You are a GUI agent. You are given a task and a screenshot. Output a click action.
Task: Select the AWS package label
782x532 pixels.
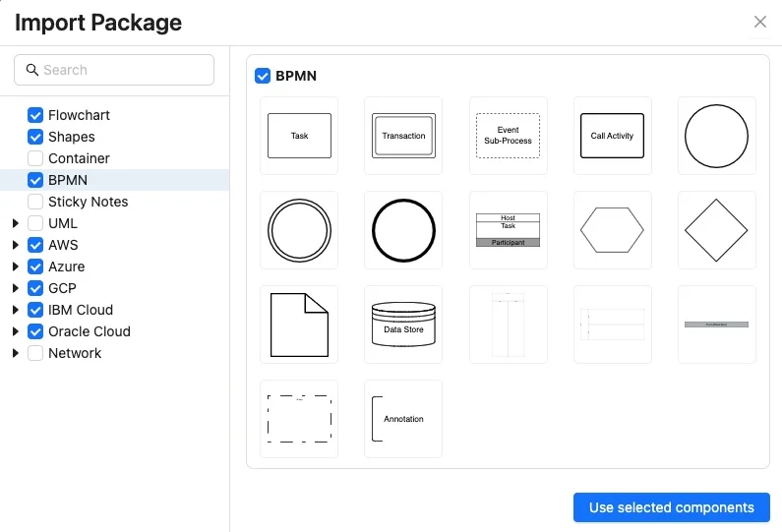(63, 245)
